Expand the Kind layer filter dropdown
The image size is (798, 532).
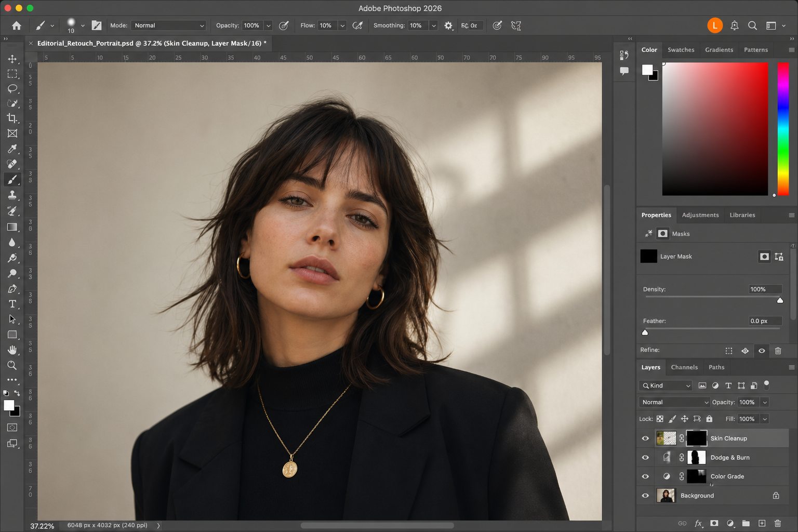coord(666,385)
